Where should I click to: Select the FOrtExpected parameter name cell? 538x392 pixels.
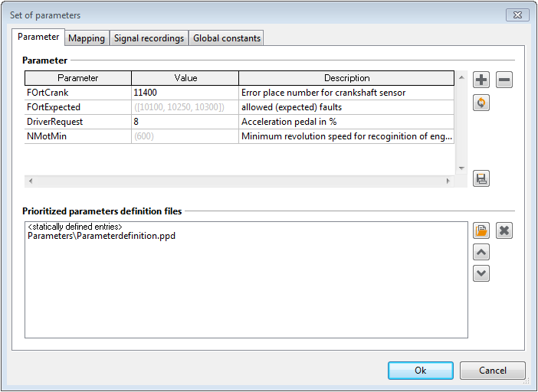click(78, 107)
